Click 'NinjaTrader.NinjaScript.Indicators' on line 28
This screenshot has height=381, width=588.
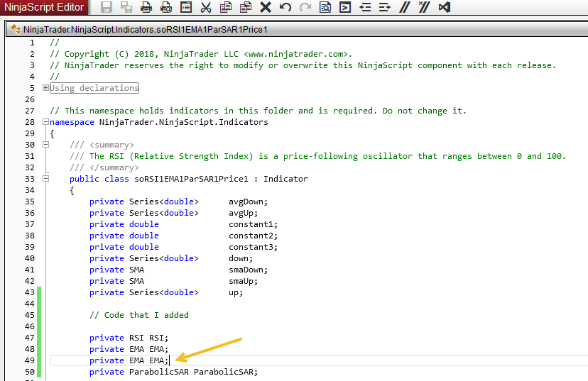(184, 122)
